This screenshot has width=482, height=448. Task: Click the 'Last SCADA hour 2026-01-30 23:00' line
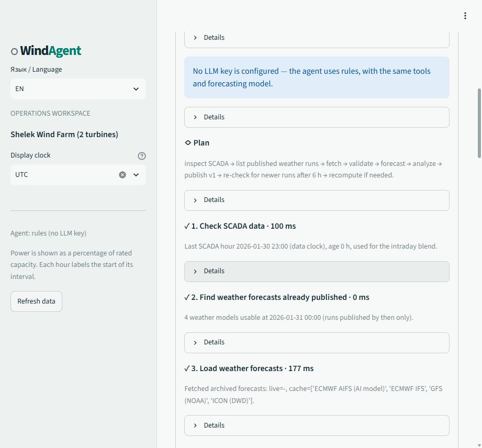(x=311, y=247)
